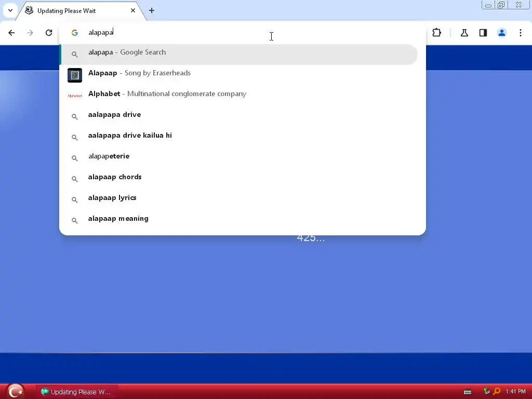The height and width of the screenshot is (399, 532).
Task: Click the magnifier tray icon
Action: [x=497, y=391]
